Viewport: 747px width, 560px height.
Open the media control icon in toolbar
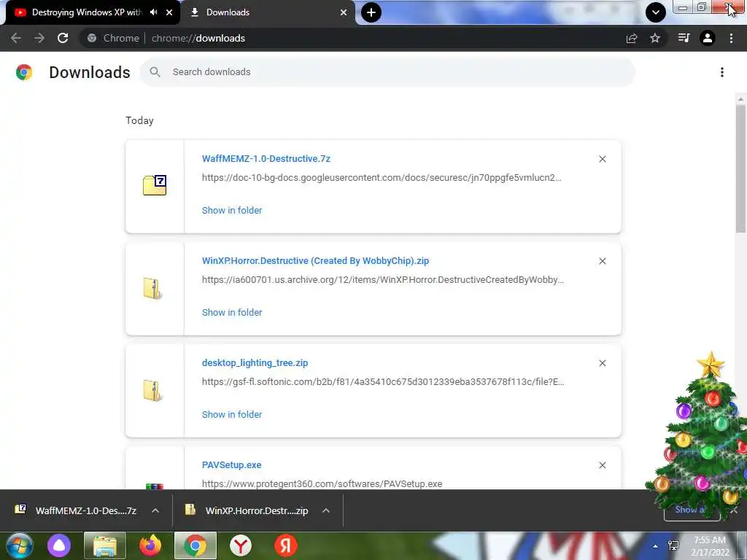(x=684, y=38)
